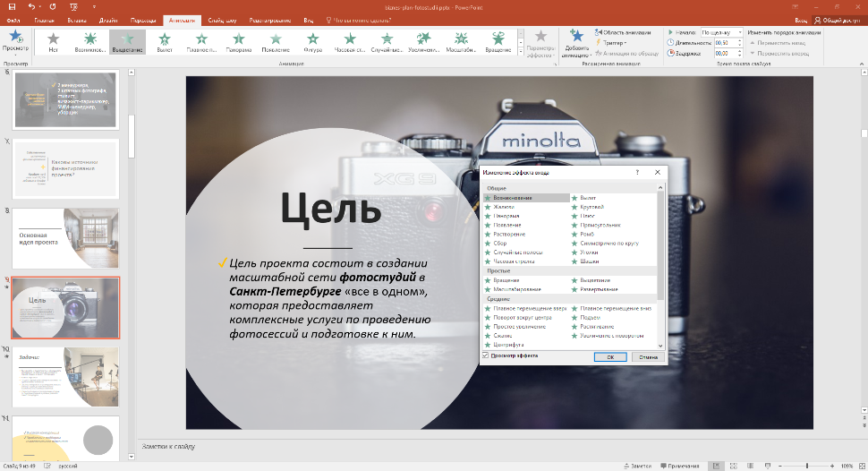The image size is (868, 471).
Task: Open the Файл tab
Action: (x=13, y=21)
